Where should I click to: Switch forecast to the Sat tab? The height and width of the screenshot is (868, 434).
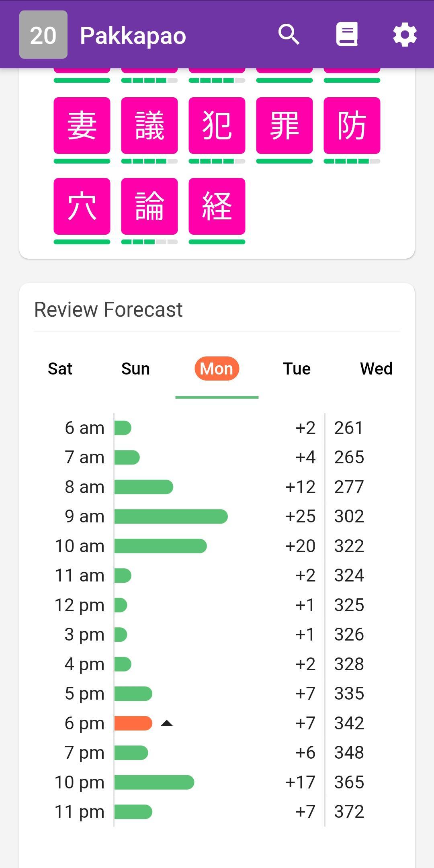click(x=60, y=368)
